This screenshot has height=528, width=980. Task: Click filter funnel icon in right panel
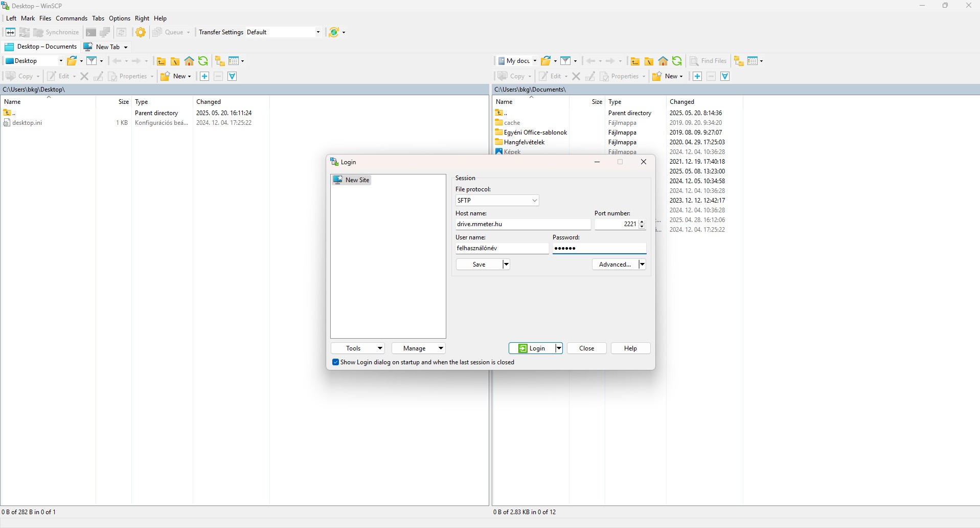pos(565,61)
